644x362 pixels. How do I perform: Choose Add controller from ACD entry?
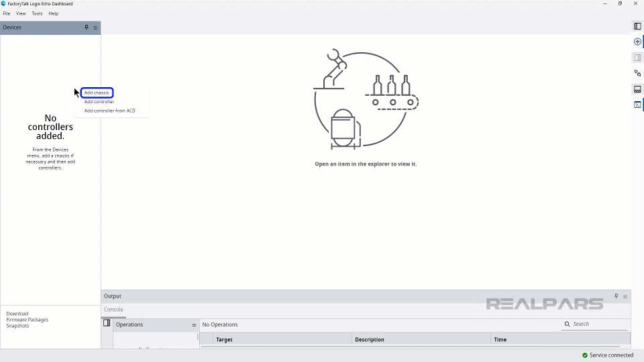click(109, 111)
